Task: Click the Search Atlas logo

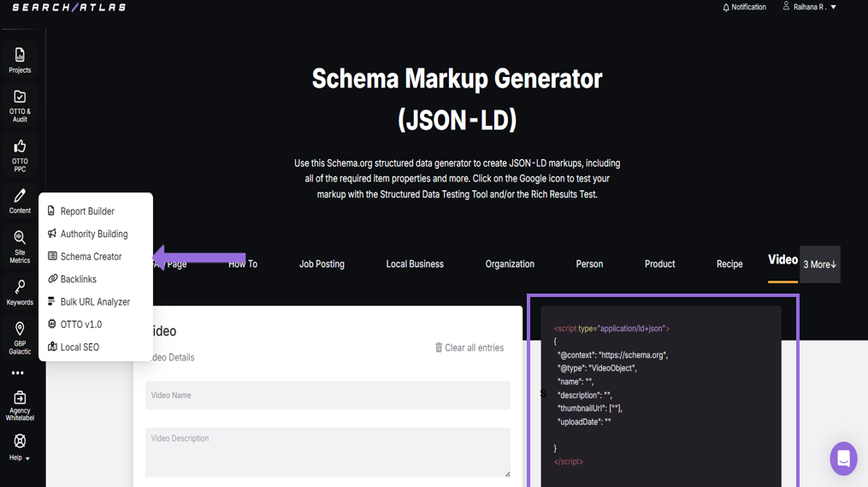Action: click(x=69, y=7)
